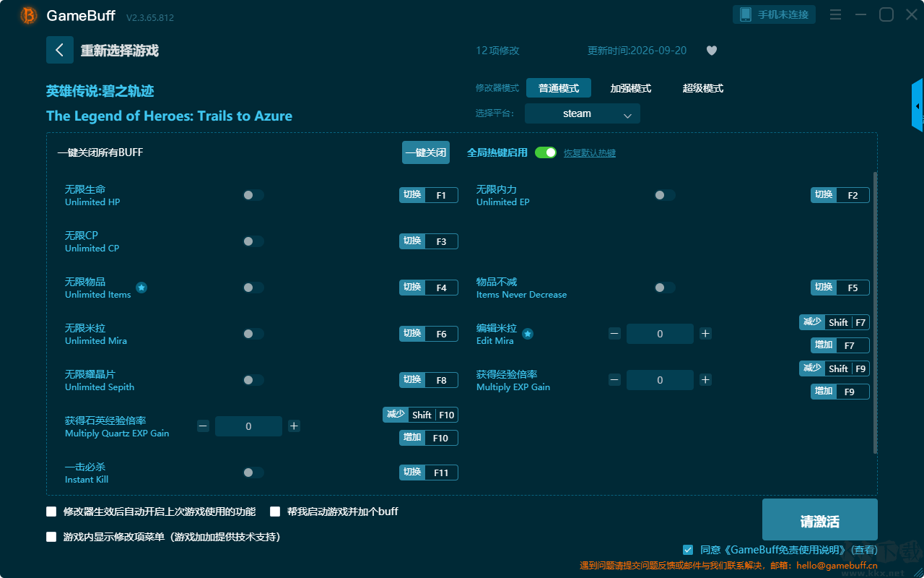Toggle Items Never Decrease switch
The width and height of the screenshot is (924, 578).
point(665,288)
